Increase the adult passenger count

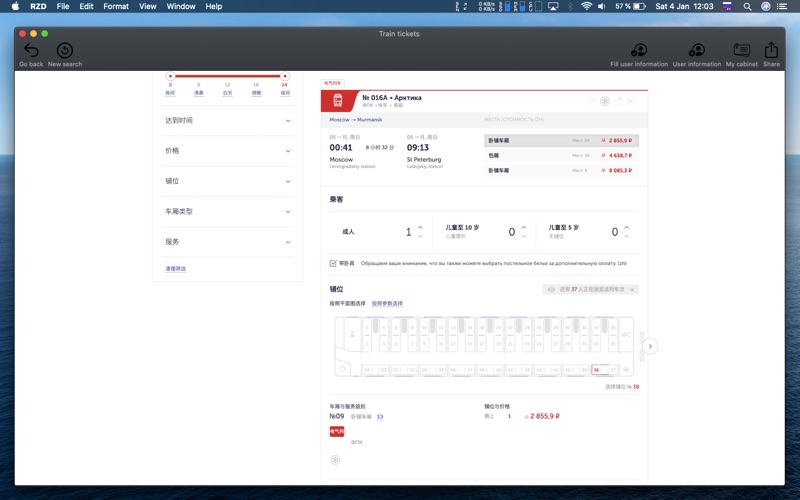(x=420, y=227)
